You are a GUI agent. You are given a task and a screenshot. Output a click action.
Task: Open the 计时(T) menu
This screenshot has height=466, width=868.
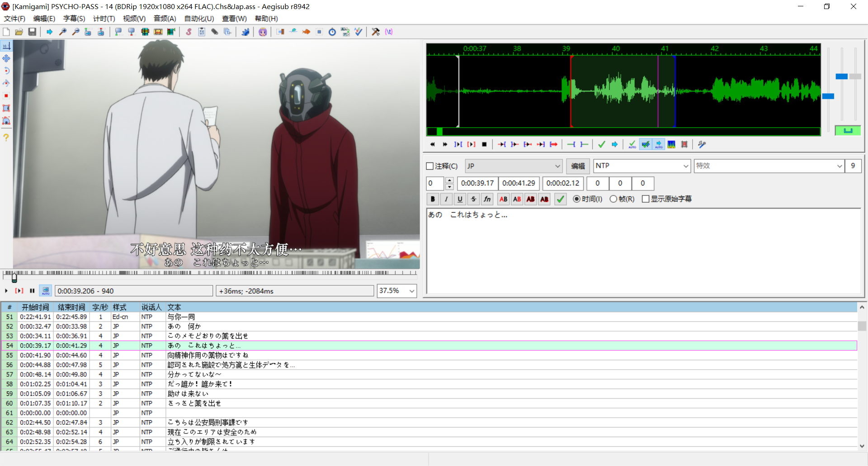coord(104,19)
